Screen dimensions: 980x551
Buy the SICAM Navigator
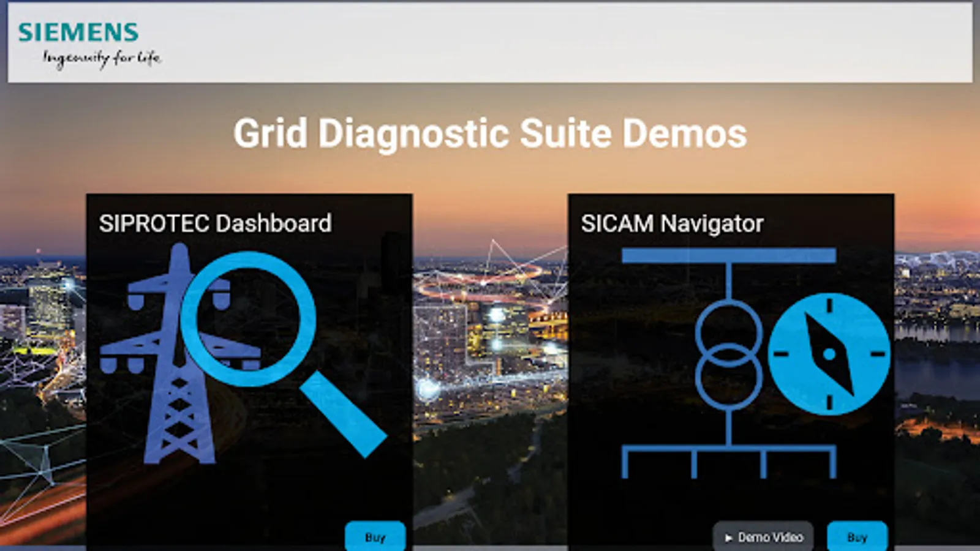point(857,537)
